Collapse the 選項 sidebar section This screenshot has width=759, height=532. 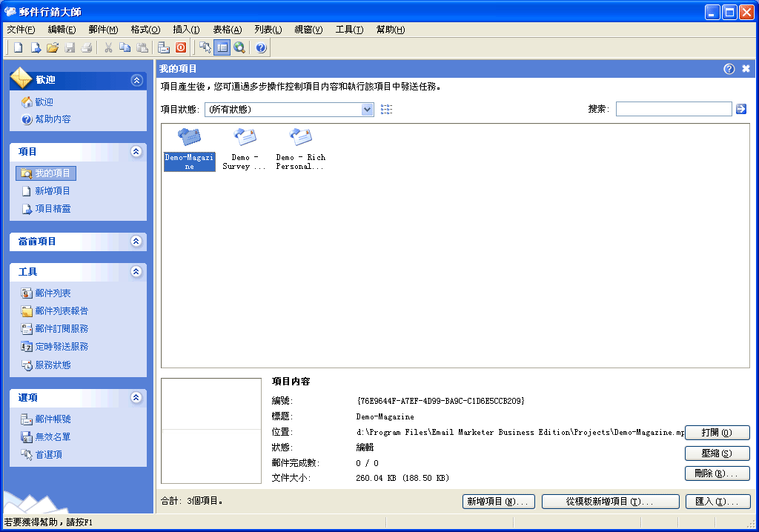(x=136, y=398)
